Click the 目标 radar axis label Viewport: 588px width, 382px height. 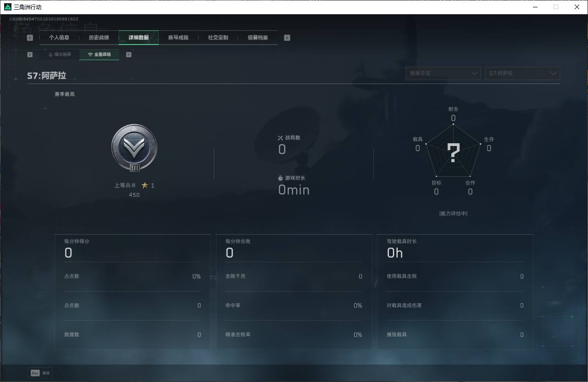(436, 183)
